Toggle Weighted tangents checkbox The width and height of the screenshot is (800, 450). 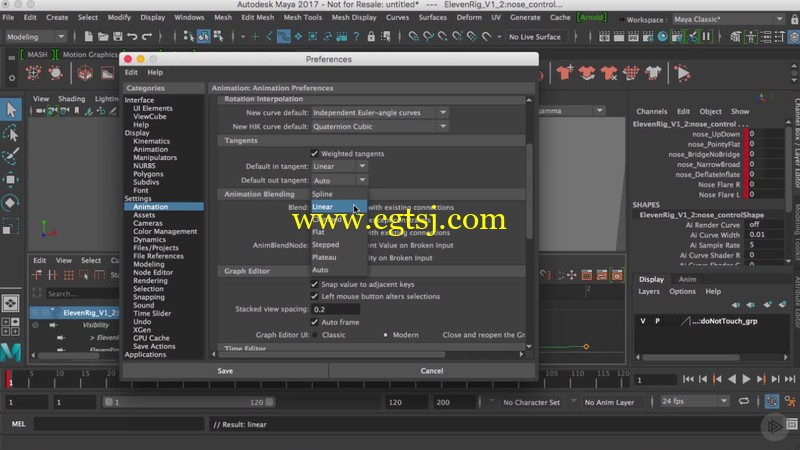[314, 154]
